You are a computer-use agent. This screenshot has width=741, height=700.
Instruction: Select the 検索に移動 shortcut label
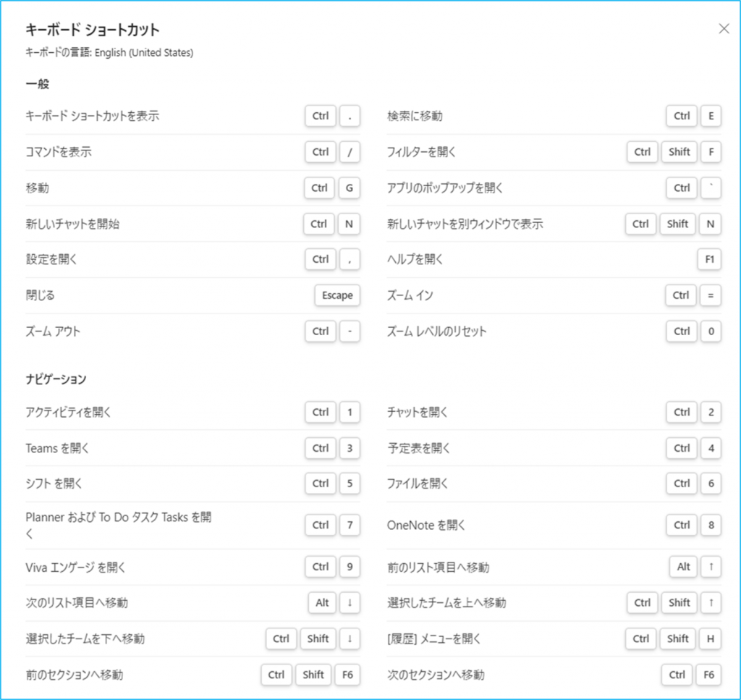tap(415, 116)
